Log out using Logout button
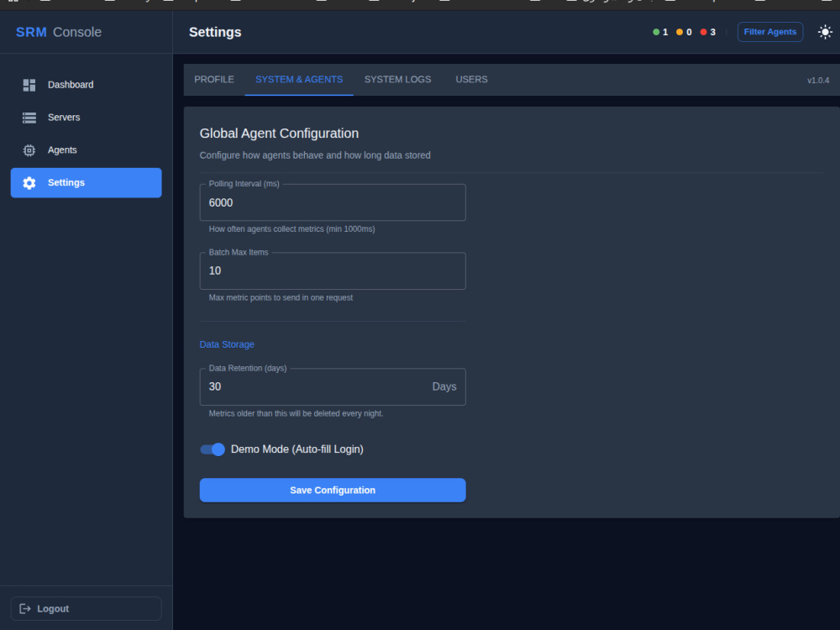 [x=86, y=608]
